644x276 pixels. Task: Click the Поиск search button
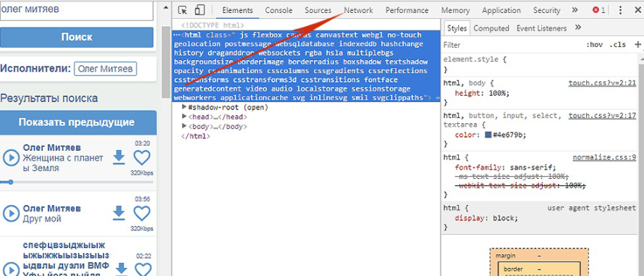pos(77,38)
